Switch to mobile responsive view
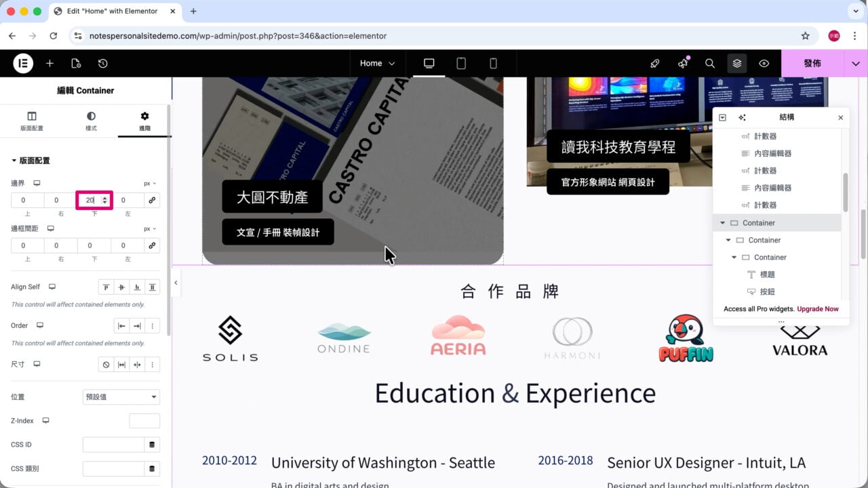Viewport: 868px width, 488px height. (x=493, y=63)
